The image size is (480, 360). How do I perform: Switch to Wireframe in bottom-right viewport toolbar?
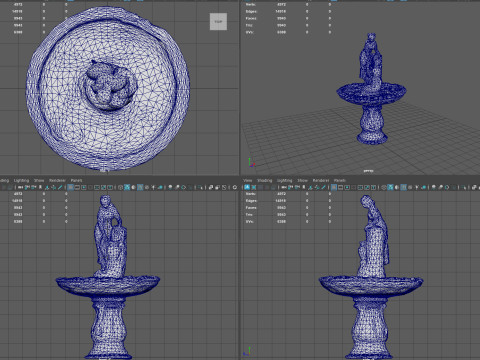click(384, 187)
